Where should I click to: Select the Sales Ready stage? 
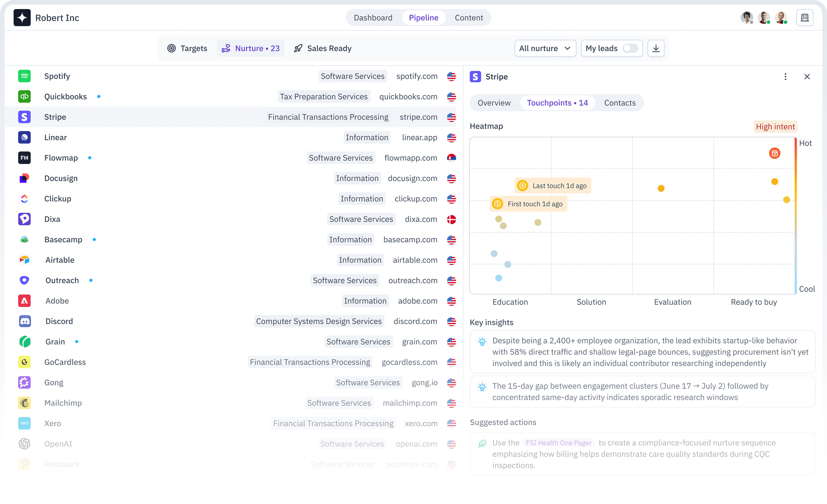click(323, 48)
